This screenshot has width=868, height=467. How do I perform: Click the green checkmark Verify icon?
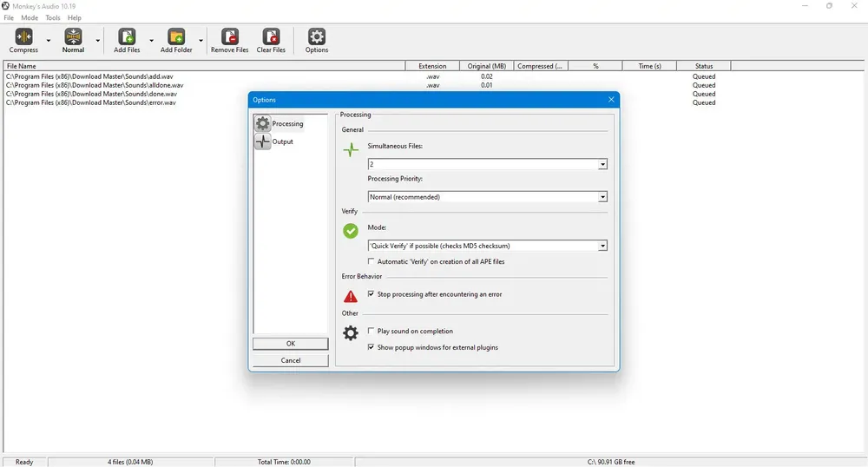pos(351,231)
